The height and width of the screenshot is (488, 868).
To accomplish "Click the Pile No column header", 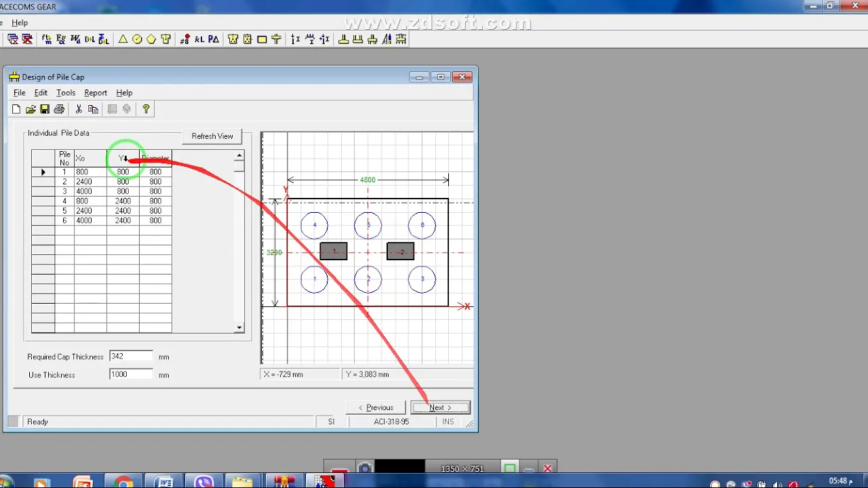I will pos(64,158).
